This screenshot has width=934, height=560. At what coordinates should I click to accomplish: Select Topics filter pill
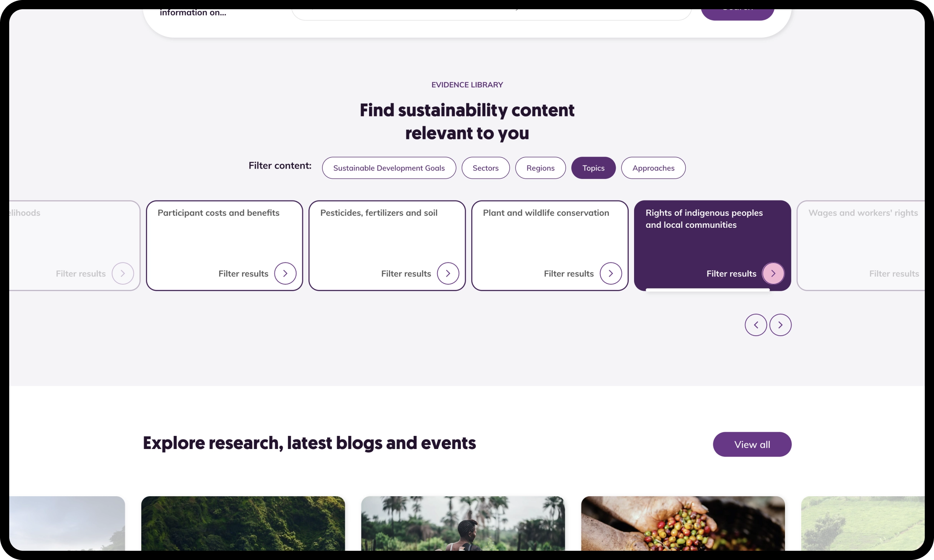pyautogui.click(x=593, y=168)
